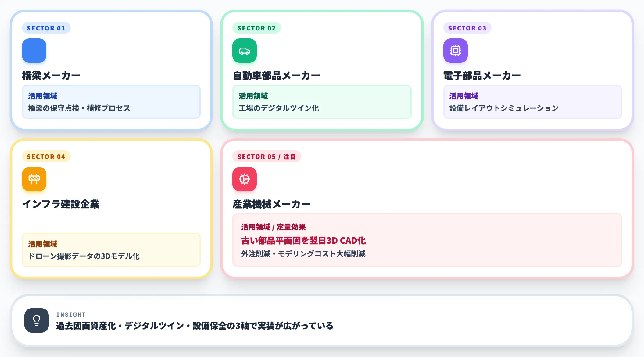The height and width of the screenshot is (357, 644).
Task: Click the green car icon
Action: 245,51
